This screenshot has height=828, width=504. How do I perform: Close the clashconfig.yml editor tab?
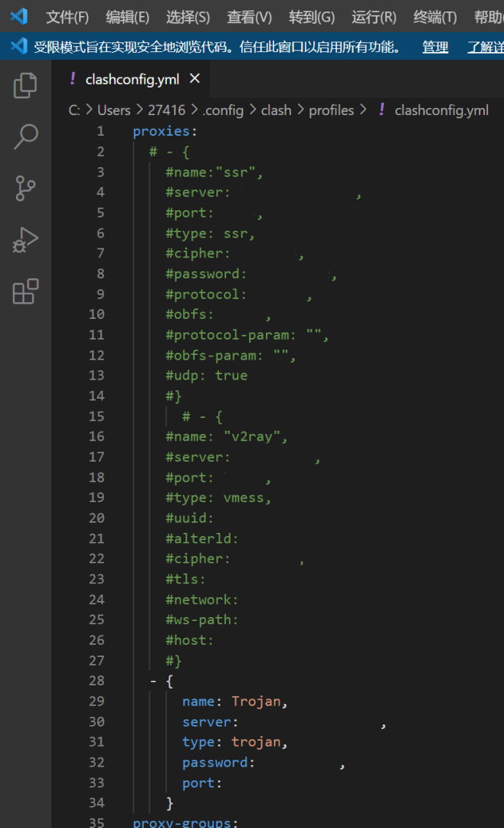(195, 78)
